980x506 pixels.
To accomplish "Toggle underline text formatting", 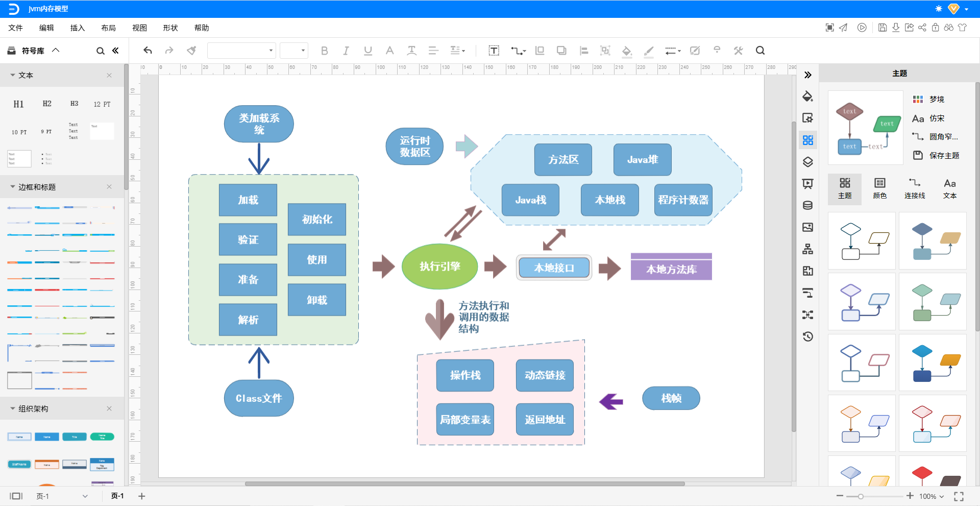I will tap(368, 51).
